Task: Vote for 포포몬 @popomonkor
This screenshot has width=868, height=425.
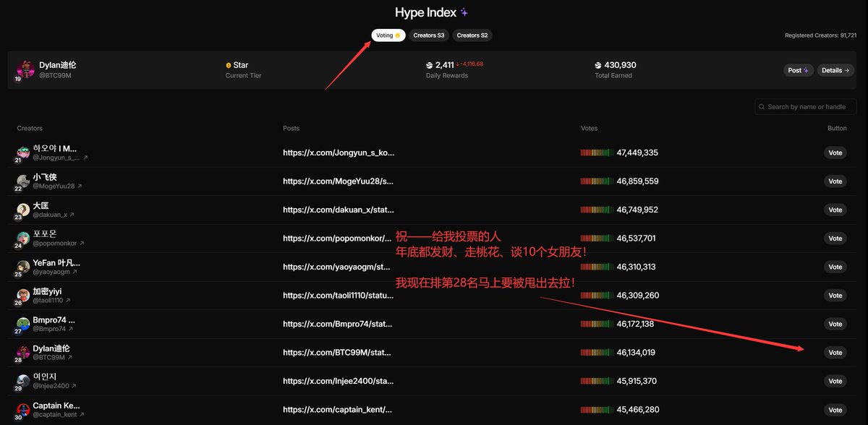Action: [x=835, y=239]
